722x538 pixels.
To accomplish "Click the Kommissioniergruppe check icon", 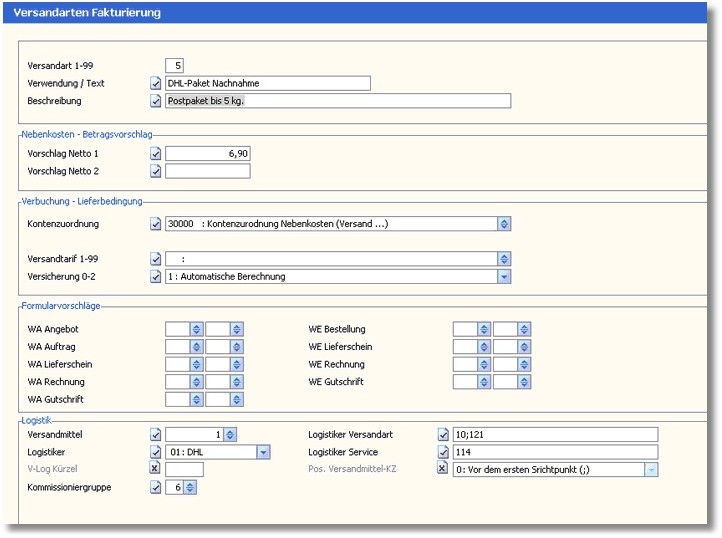I will [x=155, y=487].
